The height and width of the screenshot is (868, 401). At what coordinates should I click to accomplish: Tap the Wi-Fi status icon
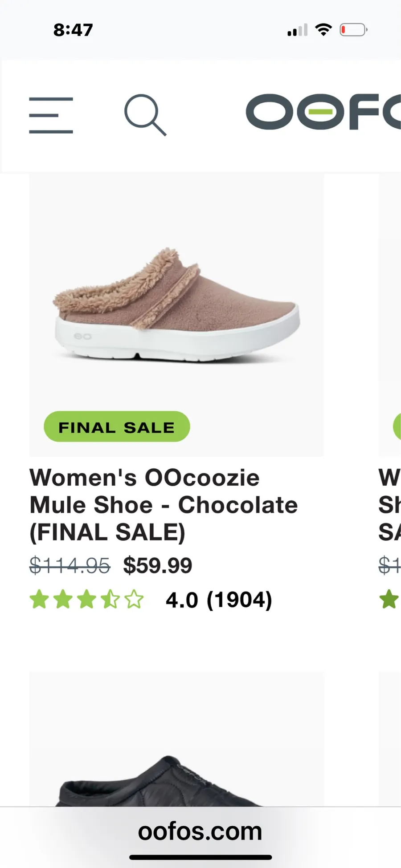coord(323,30)
